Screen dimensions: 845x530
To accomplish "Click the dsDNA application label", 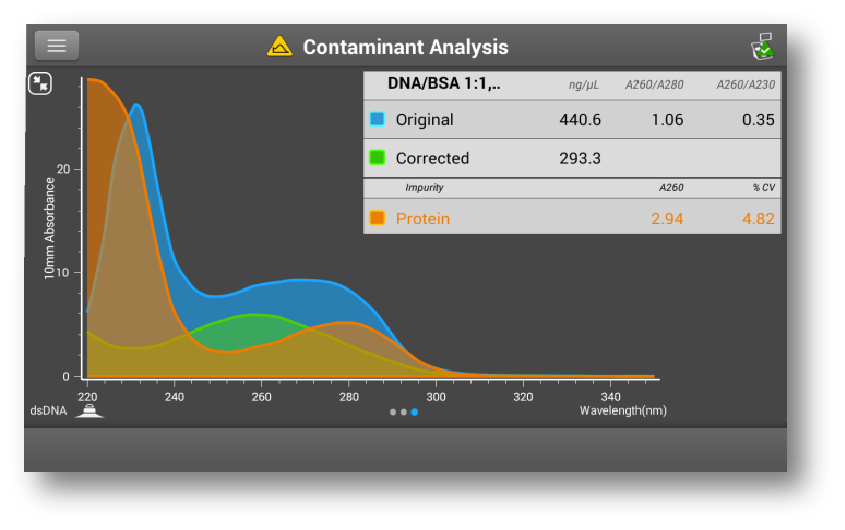I will tap(49, 411).
